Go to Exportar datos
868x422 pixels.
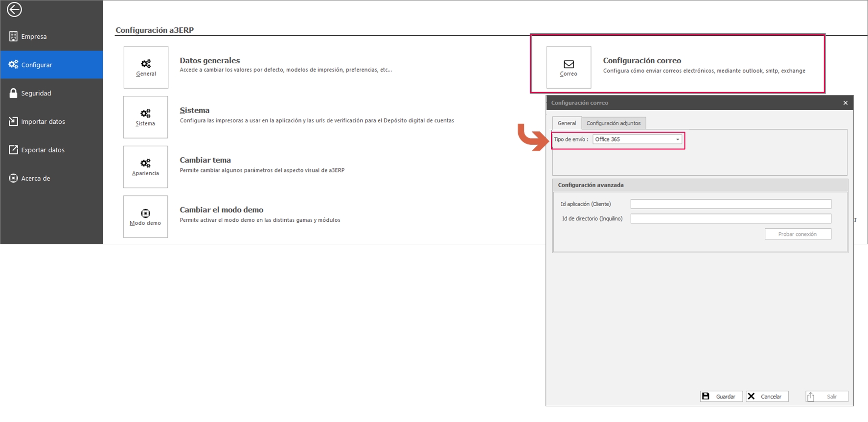(x=51, y=150)
